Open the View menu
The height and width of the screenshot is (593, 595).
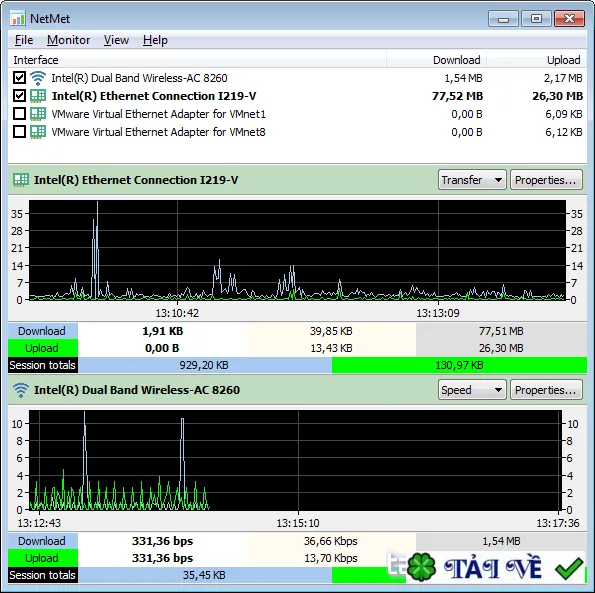[116, 40]
